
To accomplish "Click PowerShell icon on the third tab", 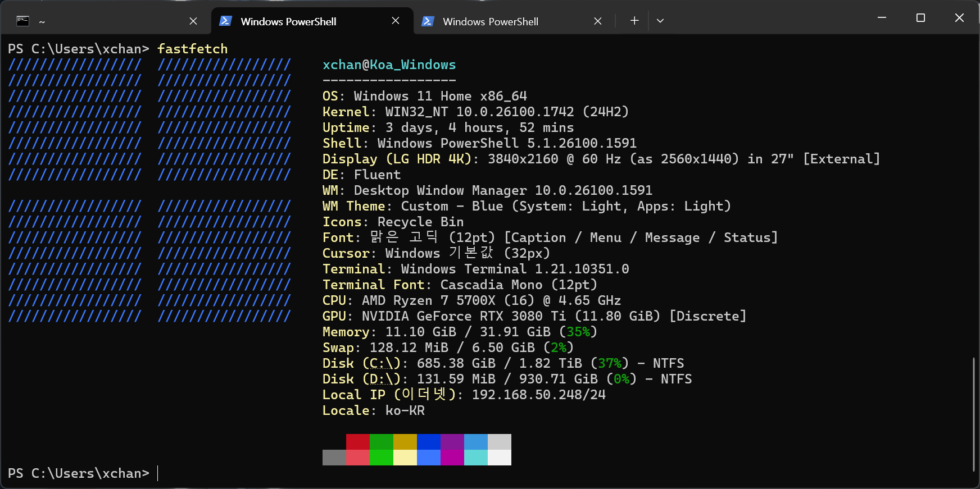I will [x=428, y=21].
